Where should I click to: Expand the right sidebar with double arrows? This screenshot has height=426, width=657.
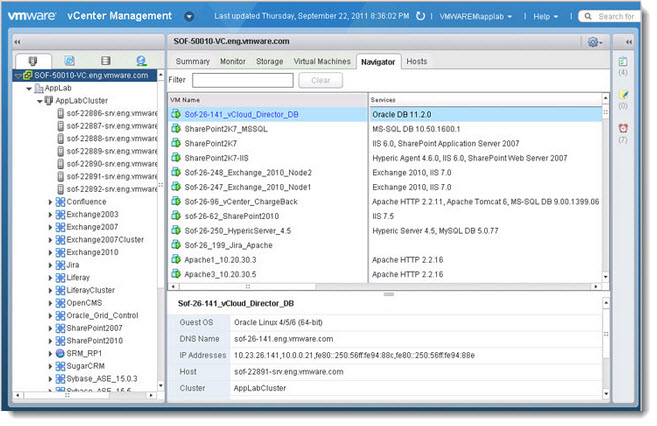(x=629, y=42)
